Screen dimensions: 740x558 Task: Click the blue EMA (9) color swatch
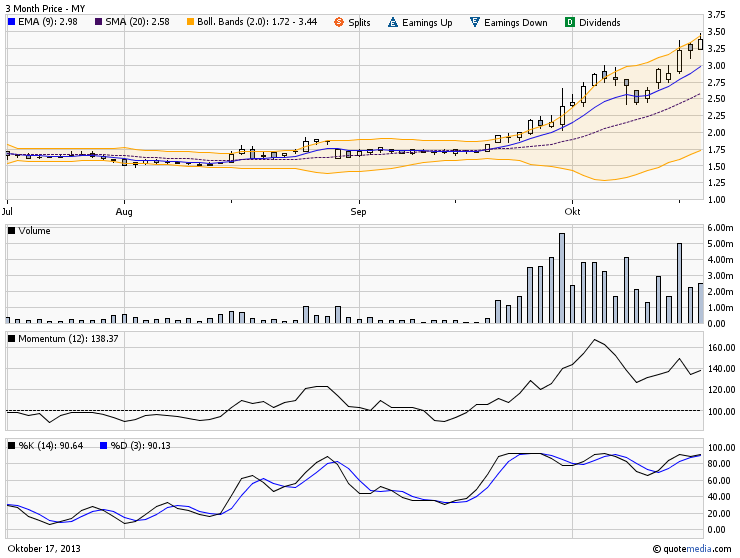pyautogui.click(x=11, y=22)
